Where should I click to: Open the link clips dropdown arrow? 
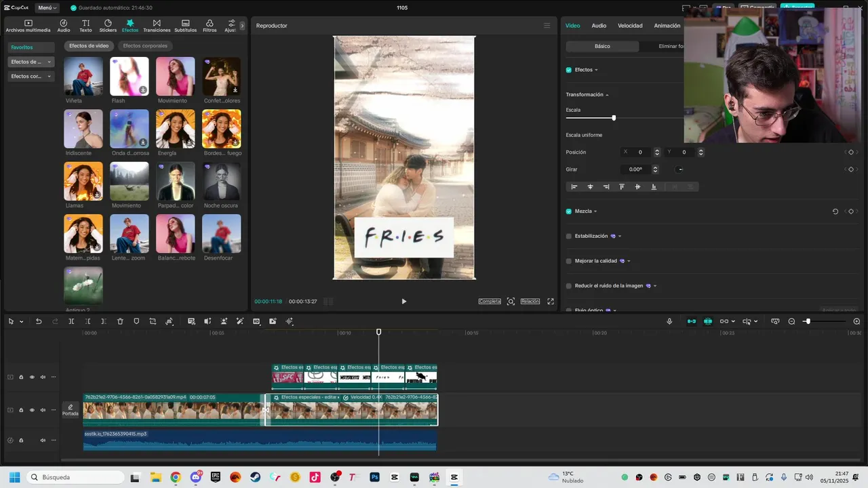733,321
